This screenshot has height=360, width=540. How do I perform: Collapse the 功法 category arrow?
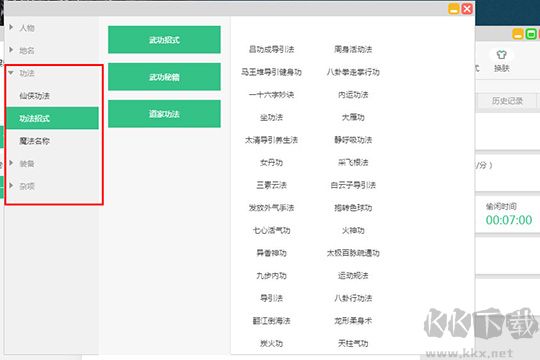pyautogui.click(x=11, y=73)
